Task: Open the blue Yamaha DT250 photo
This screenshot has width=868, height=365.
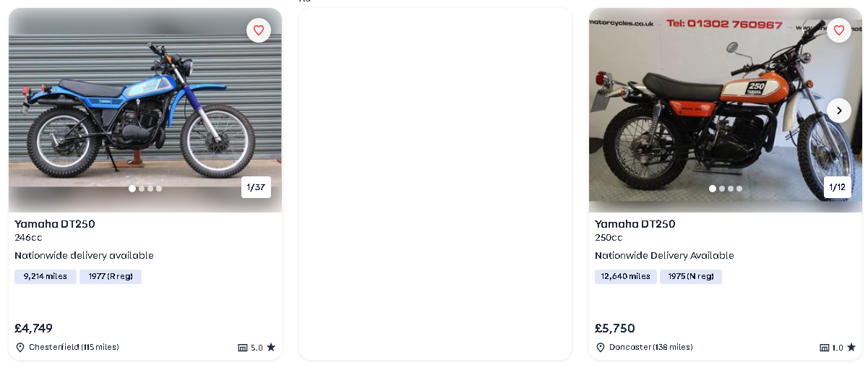Action: pyautogui.click(x=145, y=108)
